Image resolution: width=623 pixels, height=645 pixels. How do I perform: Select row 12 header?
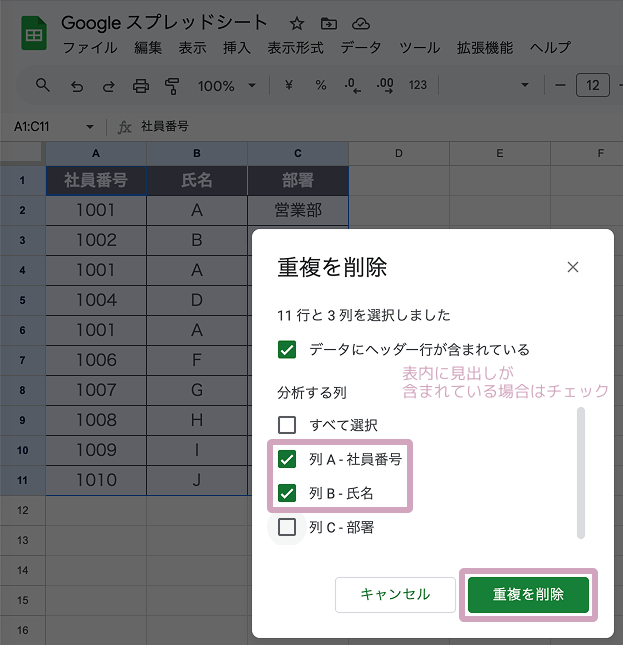pyautogui.click(x=23, y=510)
